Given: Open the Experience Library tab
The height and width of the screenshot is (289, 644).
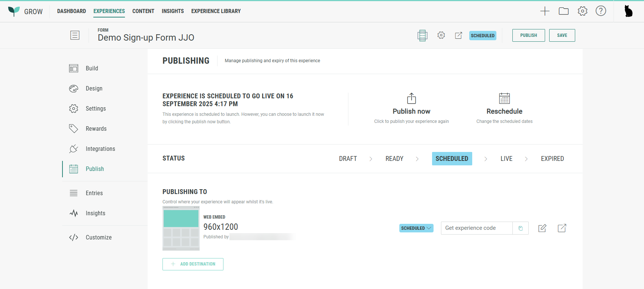Looking at the screenshot, I should 216,11.
